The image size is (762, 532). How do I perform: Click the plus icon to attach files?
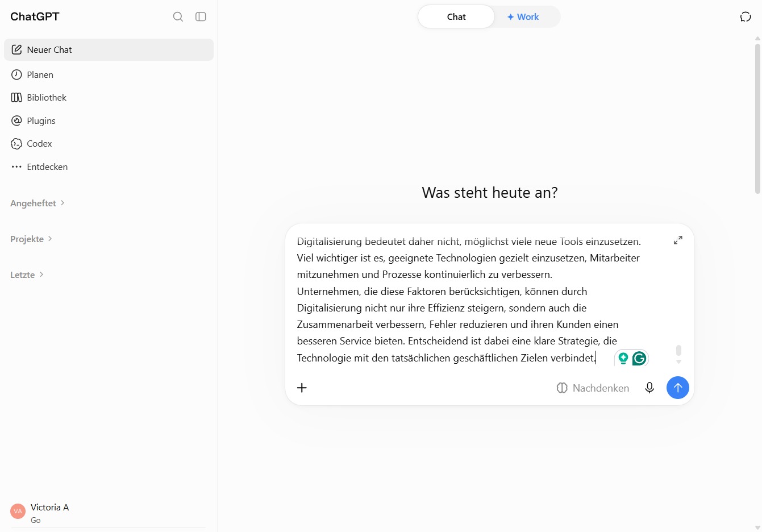click(x=302, y=388)
